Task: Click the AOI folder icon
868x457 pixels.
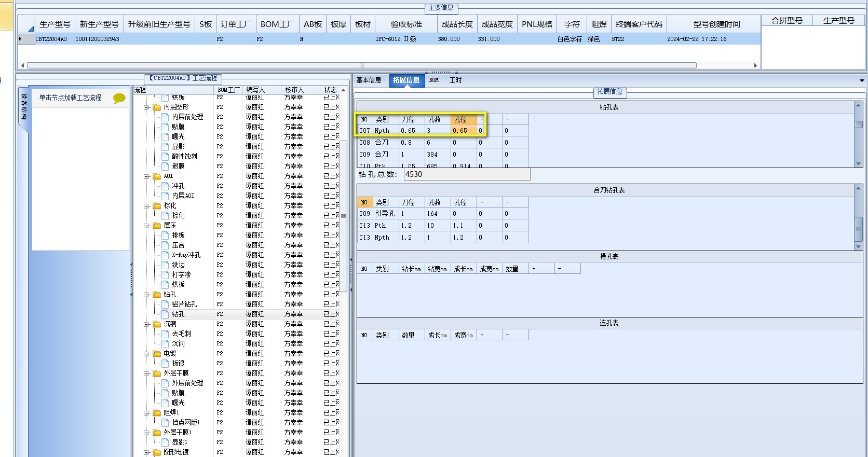Action: click(x=157, y=176)
